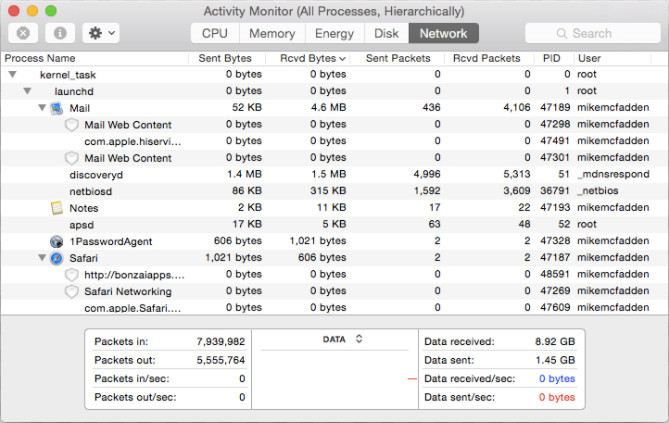Viewport: 669px width, 423px height.
Task: Toggle the DATA graph type selector
Action: click(359, 339)
